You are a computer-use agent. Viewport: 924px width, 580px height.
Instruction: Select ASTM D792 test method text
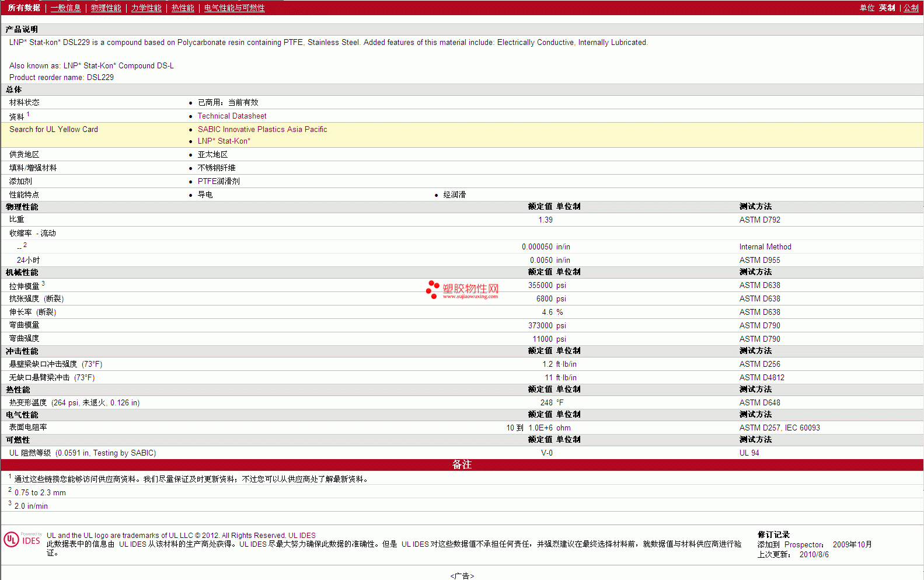(x=759, y=220)
